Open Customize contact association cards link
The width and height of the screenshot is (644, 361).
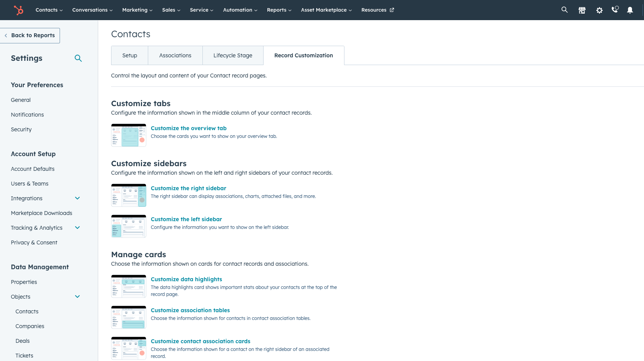click(200, 341)
